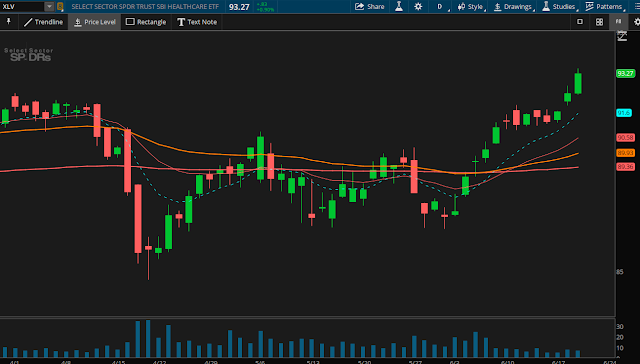Click the flask icon next to Share
Image resolution: width=640 pixels, height=364 pixels.
point(399,7)
